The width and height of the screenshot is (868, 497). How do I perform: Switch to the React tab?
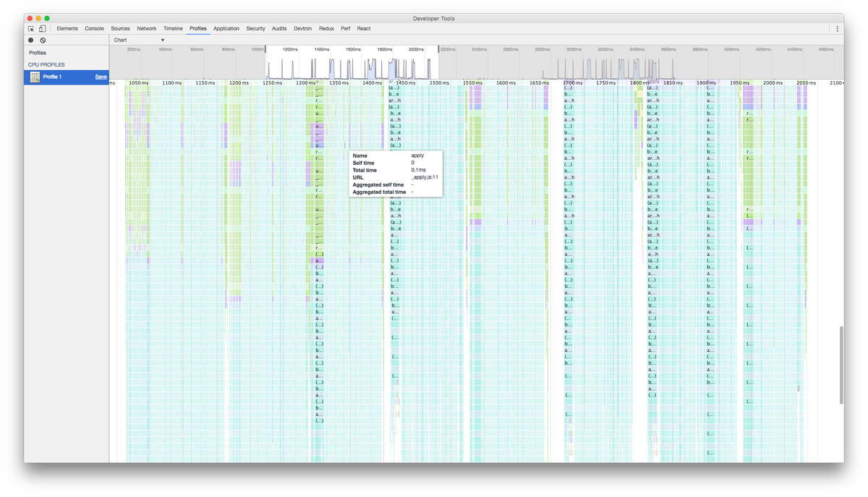pyautogui.click(x=364, y=28)
